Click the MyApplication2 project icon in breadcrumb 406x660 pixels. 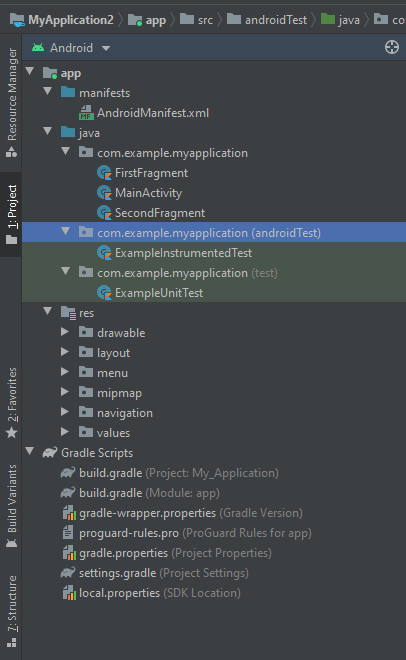pyautogui.click(x=17, y=20)
